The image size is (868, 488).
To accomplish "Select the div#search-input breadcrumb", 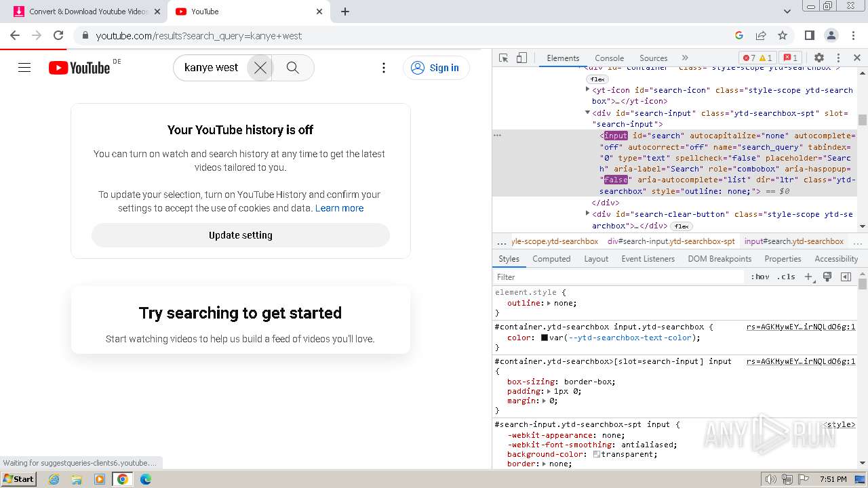I will [x=671, y=241].
